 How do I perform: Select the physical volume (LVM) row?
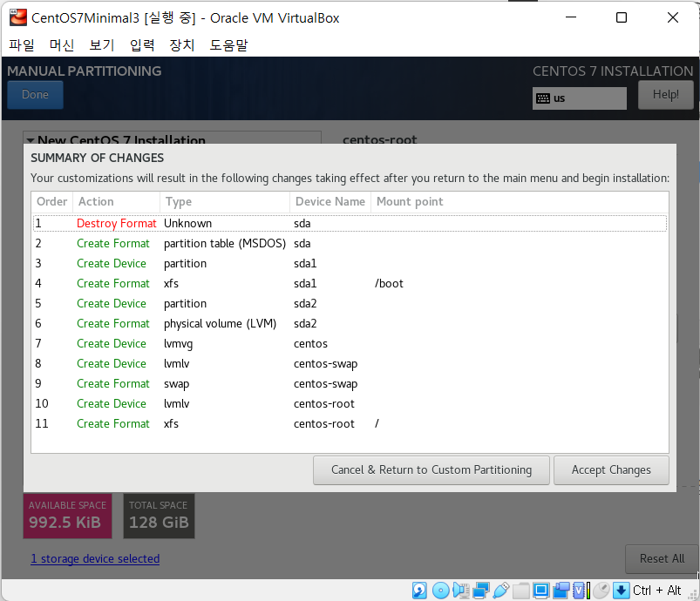pos(350,323)
